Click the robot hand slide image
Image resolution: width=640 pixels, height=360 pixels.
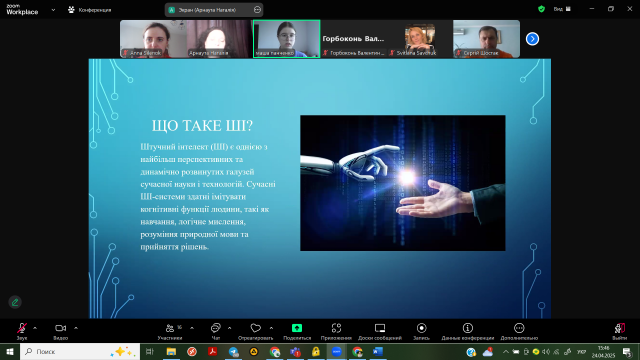(x=402, y=183)
